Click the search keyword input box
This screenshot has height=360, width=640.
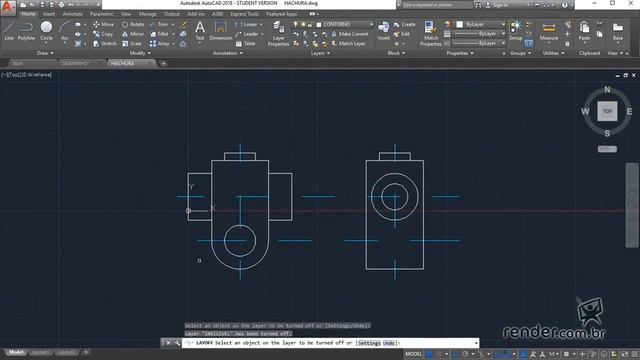click(x=437, y=5)
